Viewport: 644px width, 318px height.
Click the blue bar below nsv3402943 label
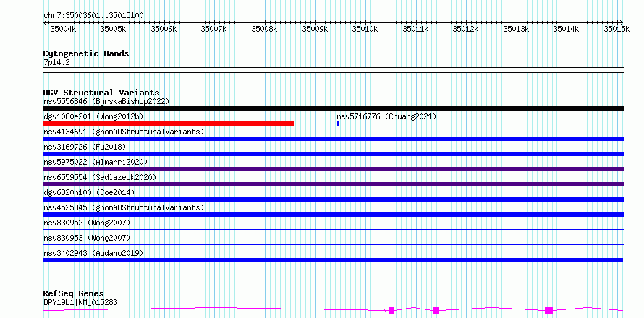[x=333, y=260]
